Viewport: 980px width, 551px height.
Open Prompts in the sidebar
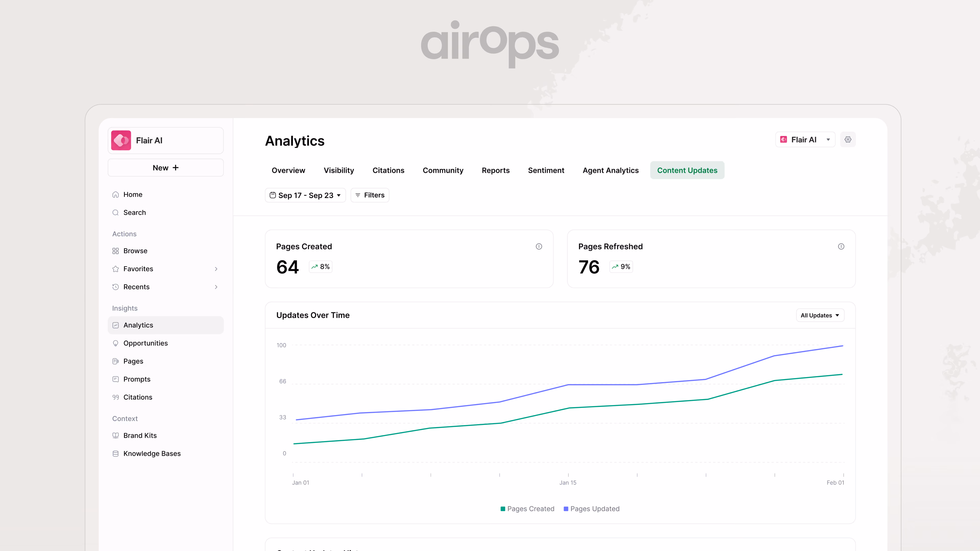coord(165,379)
